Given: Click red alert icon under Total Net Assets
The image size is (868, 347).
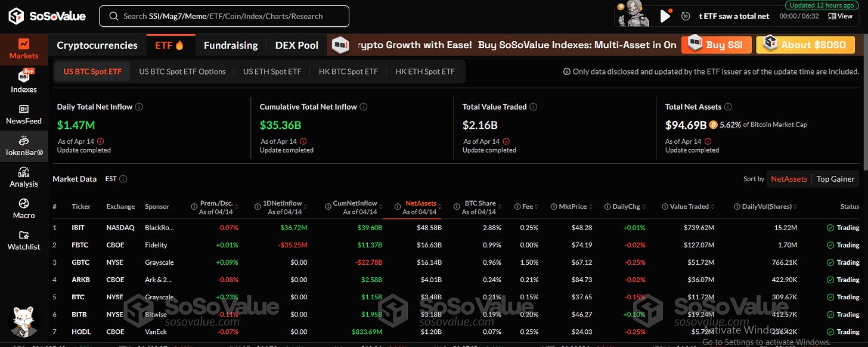Looking at the screenshot, I should 708,141.
